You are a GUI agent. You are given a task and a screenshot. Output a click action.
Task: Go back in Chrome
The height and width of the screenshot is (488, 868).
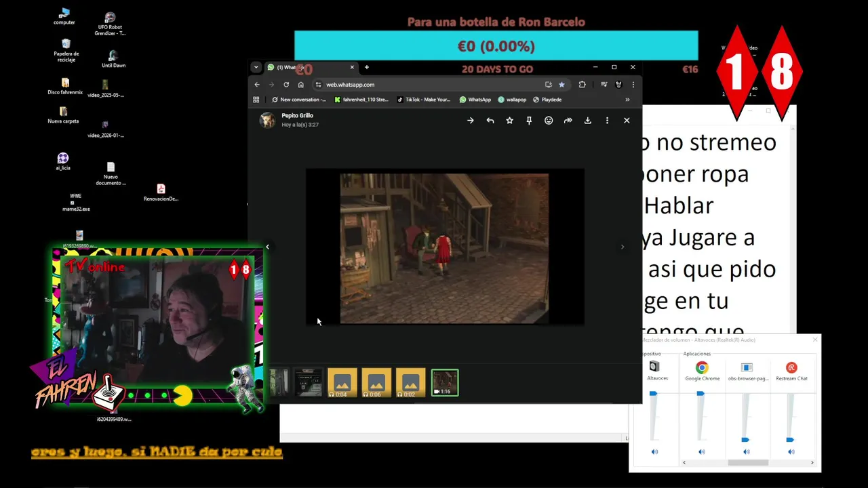[x=257, y=85]
